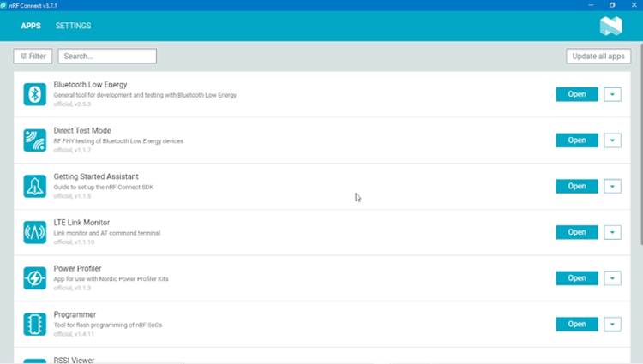Viewport: 643px width, 364px height.
Task: Expand dropdown next to Bluetooth Low Energy Open
Action: point(612,94)
